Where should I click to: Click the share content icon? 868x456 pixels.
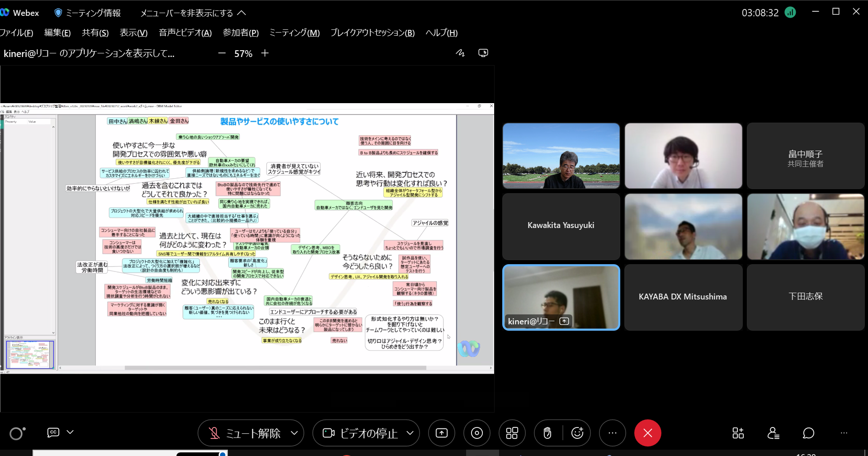tap(441, 433)
